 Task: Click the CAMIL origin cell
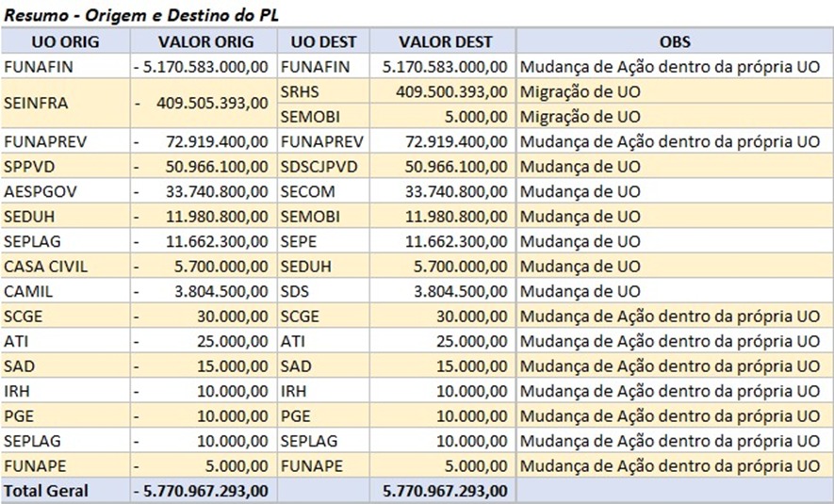coord(65,291)
